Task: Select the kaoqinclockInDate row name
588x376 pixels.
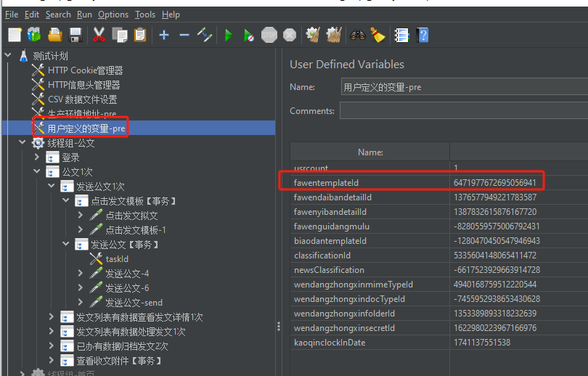Action: click(x=370, y=343)
